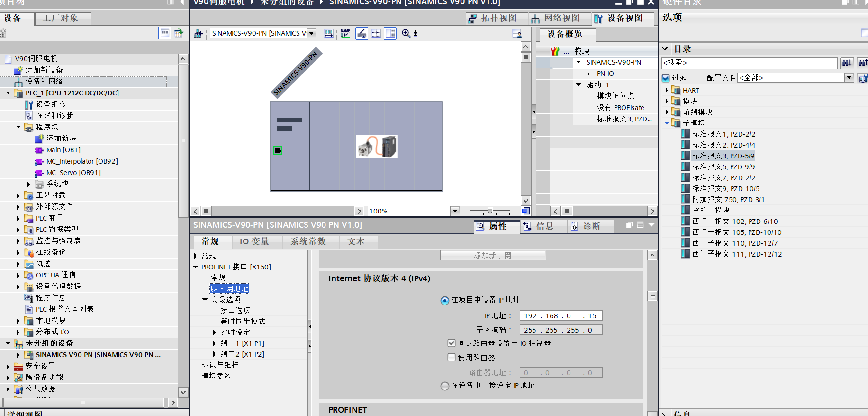Click the 在线和诊断 icon under PLC_1
This screenshot has width=868, height=416.
[29, 116]
